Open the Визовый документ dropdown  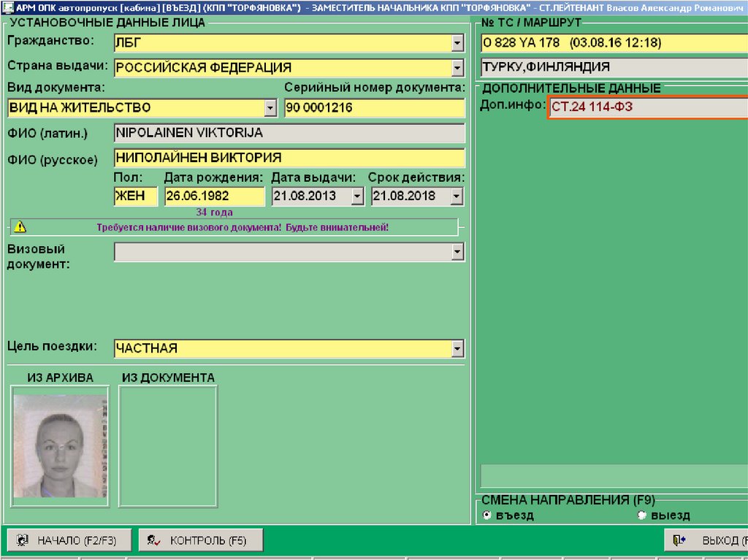(457, 252)
